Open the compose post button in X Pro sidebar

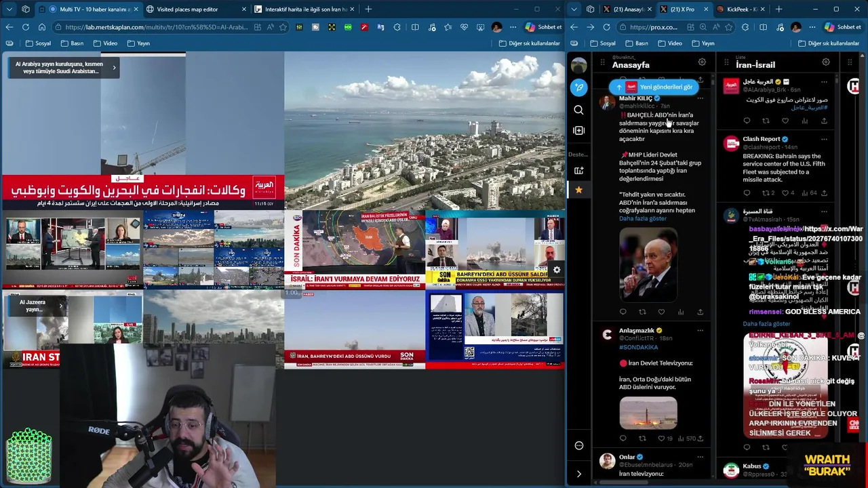pyautogui.click(x=578, y=87)
